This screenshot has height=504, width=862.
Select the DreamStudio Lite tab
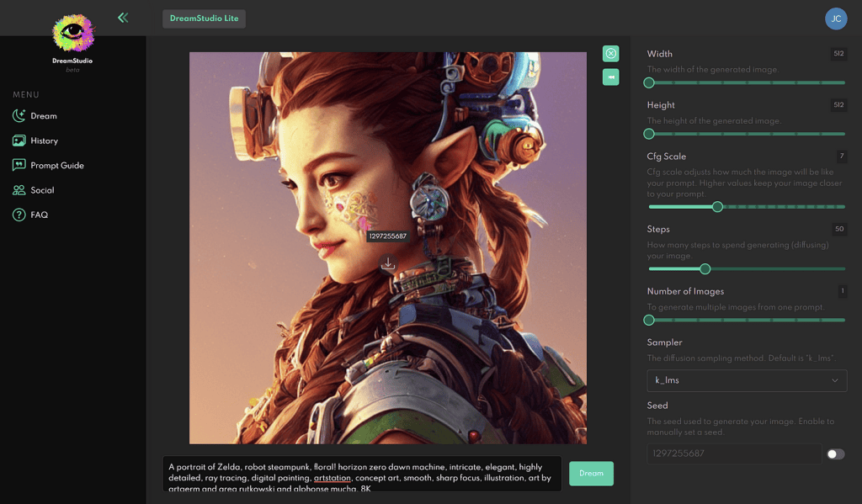point(204,18)
